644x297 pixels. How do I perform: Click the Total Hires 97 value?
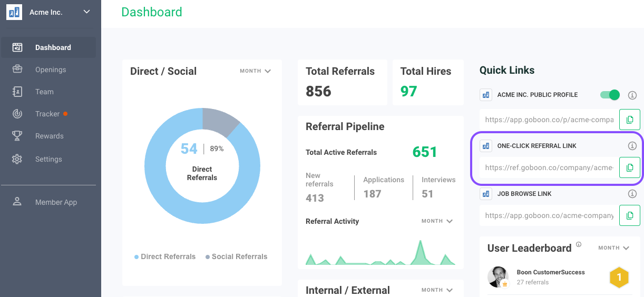coord(408,91)
